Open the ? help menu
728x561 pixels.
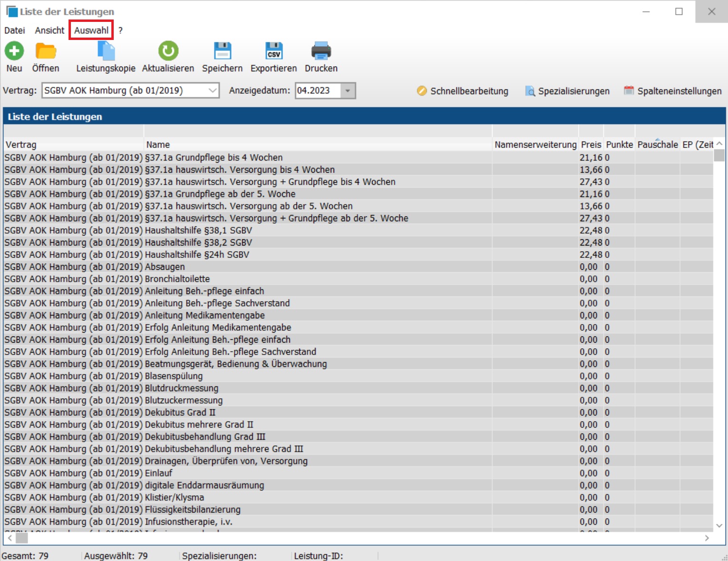pos(120,30)
